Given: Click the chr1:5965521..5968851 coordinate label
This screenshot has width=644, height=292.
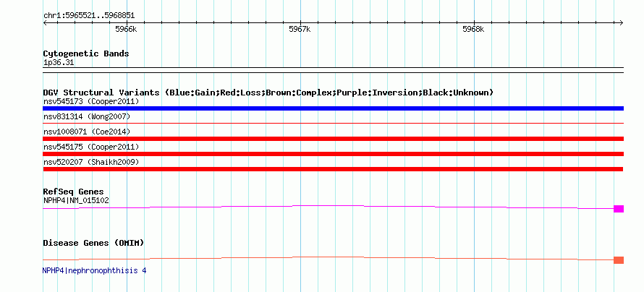Looking at the screenshot, I should [89, 16].
